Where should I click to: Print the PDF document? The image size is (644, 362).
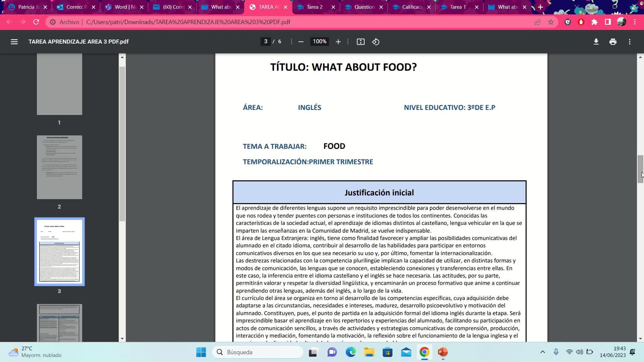click(613, 42)
